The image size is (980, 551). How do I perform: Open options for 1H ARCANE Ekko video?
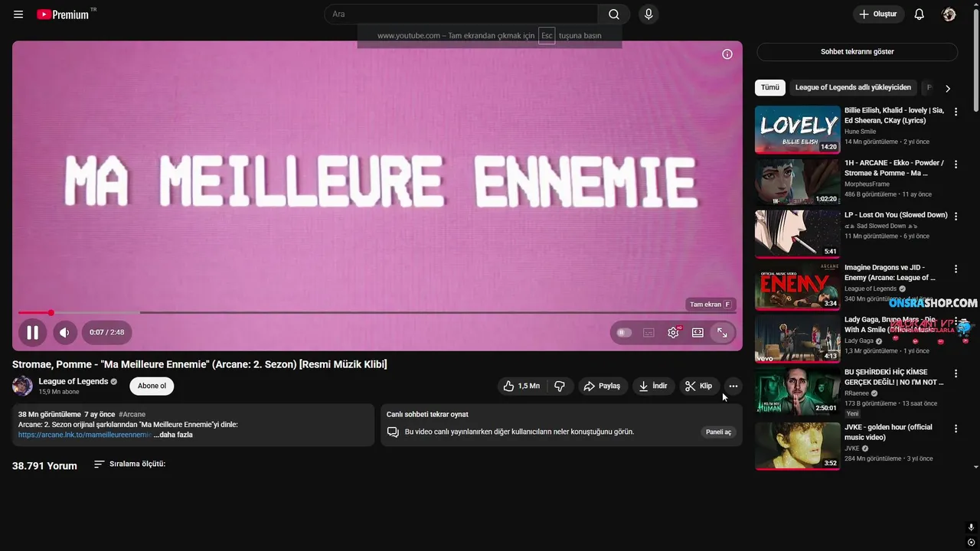tap(955, 165)
